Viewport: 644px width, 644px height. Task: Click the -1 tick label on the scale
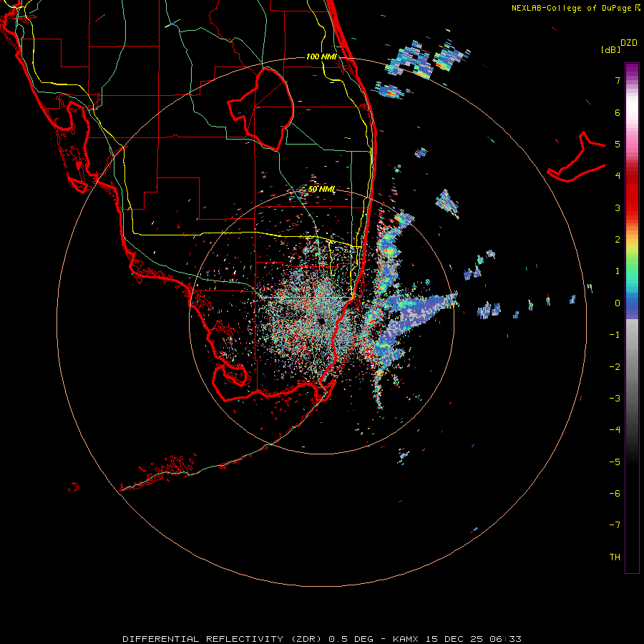(x=615, y=335)
